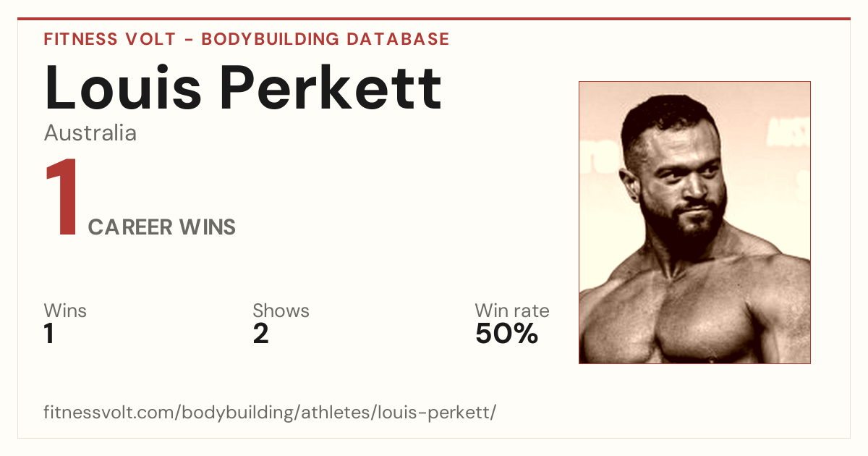Screen dimensions: 868x456
Task: Click the Wins stat label
Action: point(65,311)
